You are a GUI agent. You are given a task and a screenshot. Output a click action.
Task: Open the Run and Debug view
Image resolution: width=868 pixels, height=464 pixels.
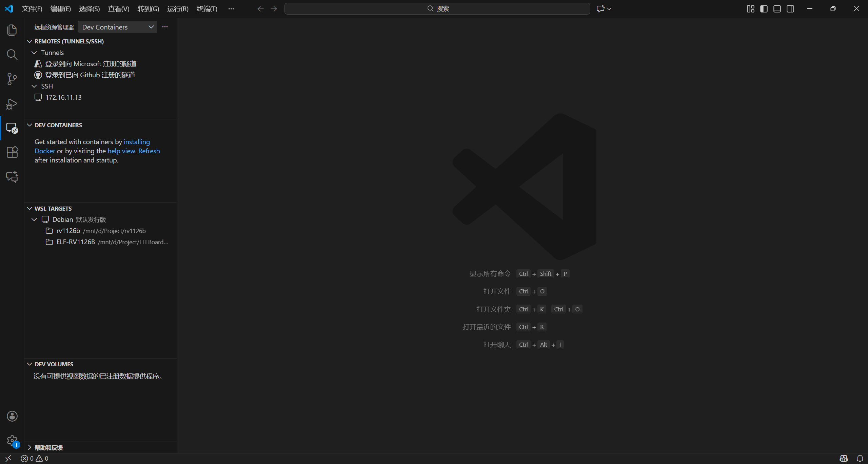pos(12,104)
